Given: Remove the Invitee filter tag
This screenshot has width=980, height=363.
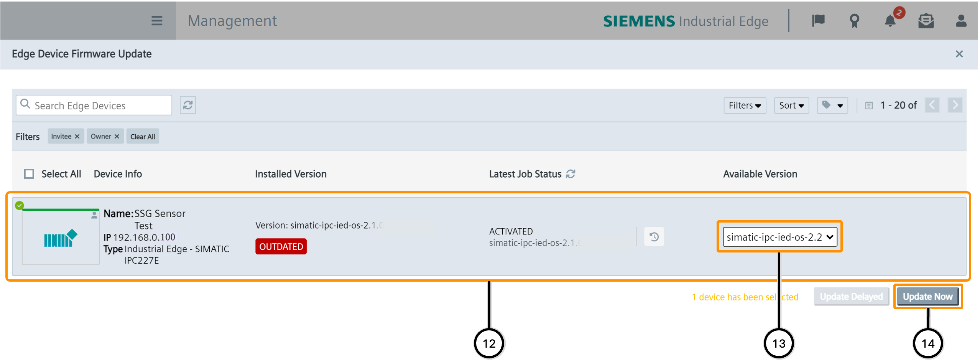Looking at the screenshot, I should point(77,137).
